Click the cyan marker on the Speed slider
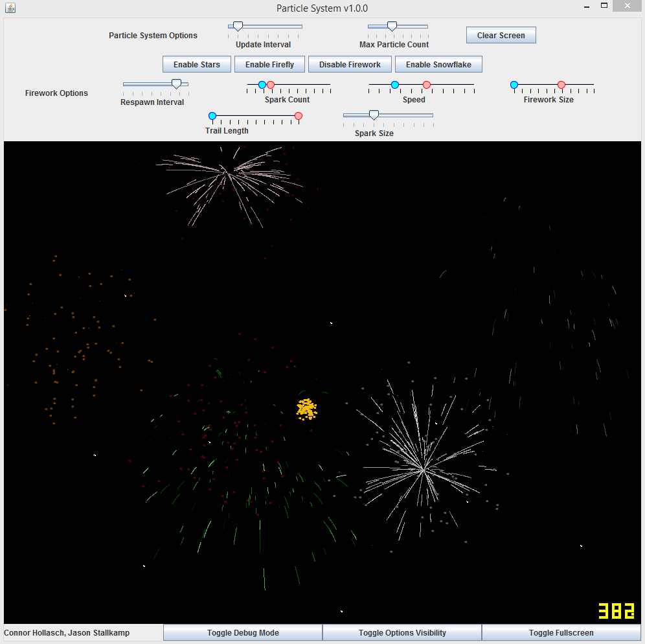 click(x=395, y=84)
